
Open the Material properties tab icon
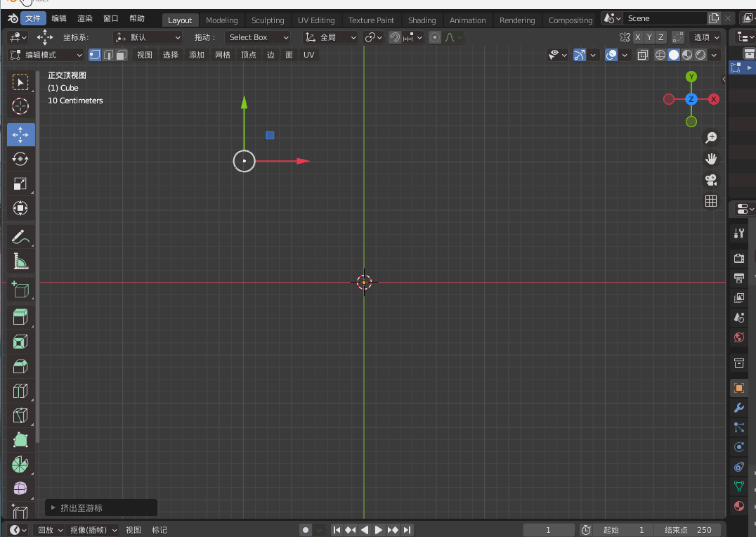click(739, 506)
